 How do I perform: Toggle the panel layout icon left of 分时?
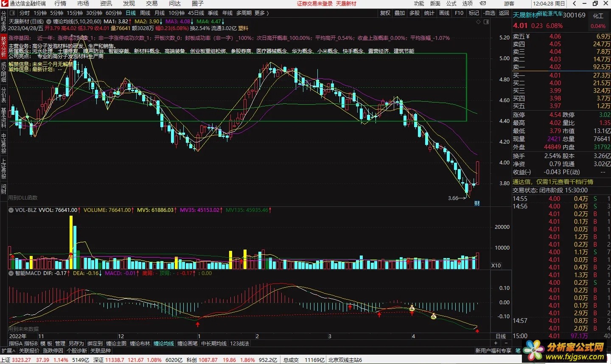tap(13, 13)
